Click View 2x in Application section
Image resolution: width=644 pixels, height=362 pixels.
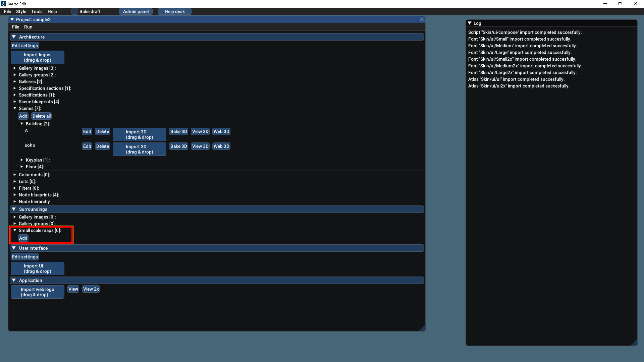click(91, 289)
